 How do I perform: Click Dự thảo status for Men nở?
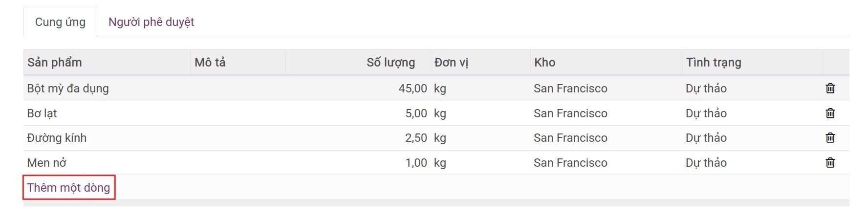706,163
